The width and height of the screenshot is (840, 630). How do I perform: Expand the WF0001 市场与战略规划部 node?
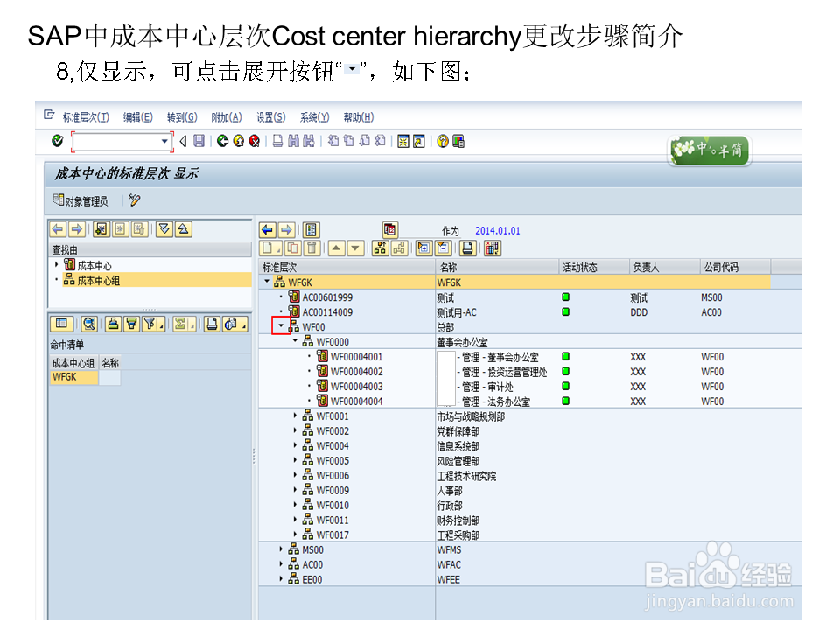295,415
